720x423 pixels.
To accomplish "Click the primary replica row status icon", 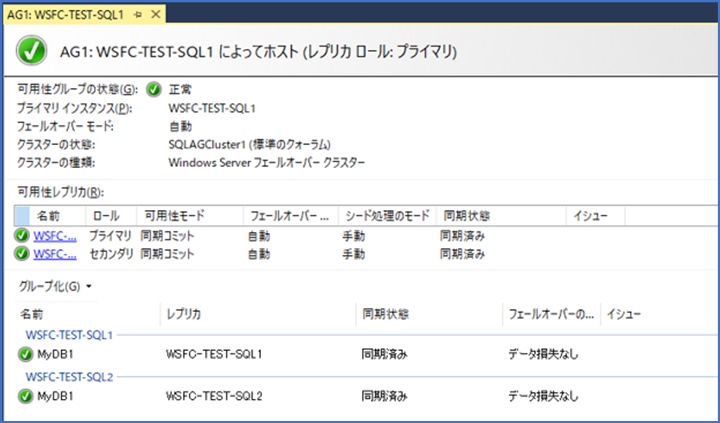I will (x=22, y=236).
